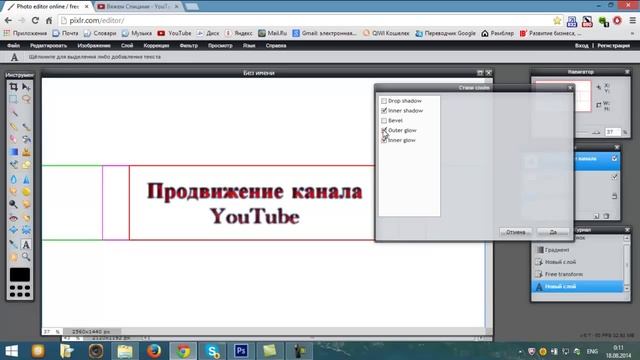Toggle the Inner glow checkbox
This screenshot has width=640, height=360.
tap(384, 140)
